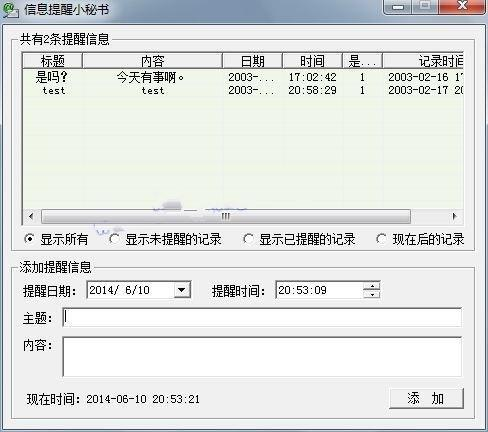Image resolution: width=488 pixels, height=432 pixels.
Task: Sort by the 内容 column header
Action: [152, 61]
